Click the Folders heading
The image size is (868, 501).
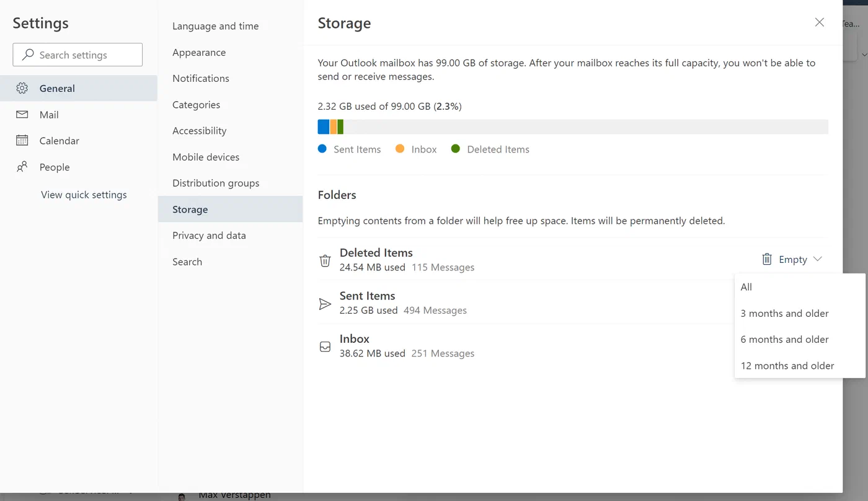tap(337, 195)
